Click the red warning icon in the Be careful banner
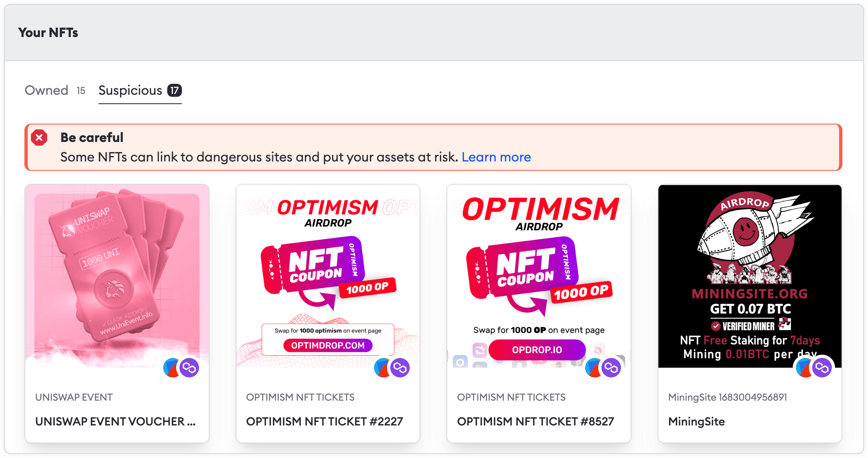This screenshot has height=458, width=868. coord(39,138)
